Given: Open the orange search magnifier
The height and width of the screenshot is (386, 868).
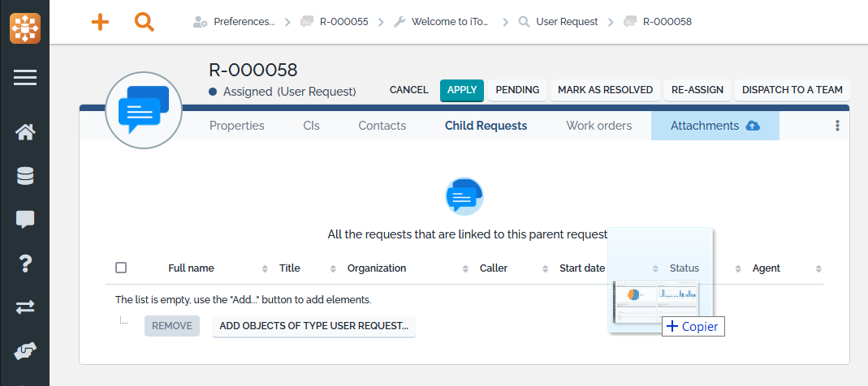Looking at the screenshot, I should pyautogui.click(x=145, y=22).
